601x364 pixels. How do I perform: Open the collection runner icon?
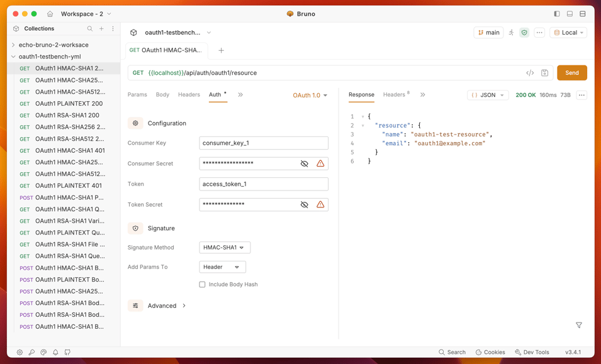(x=511, y=33)
